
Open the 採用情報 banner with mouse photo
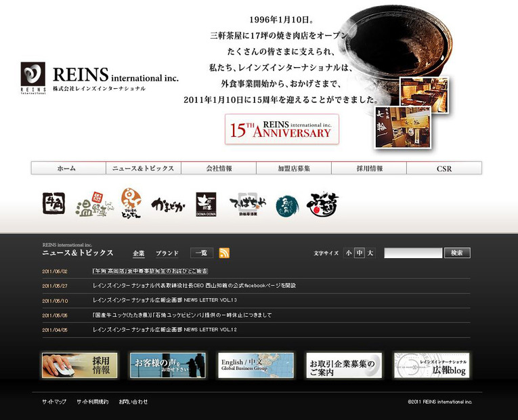[x=80, y=365]
